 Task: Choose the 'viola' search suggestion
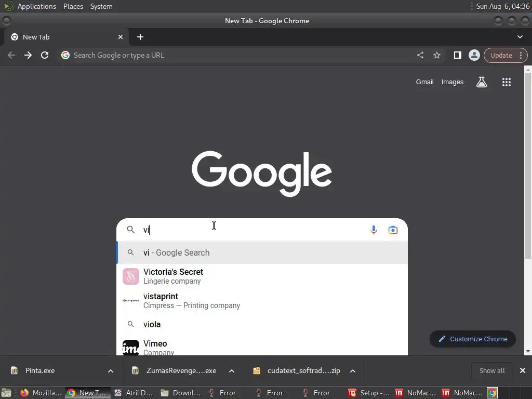[262, 324]
